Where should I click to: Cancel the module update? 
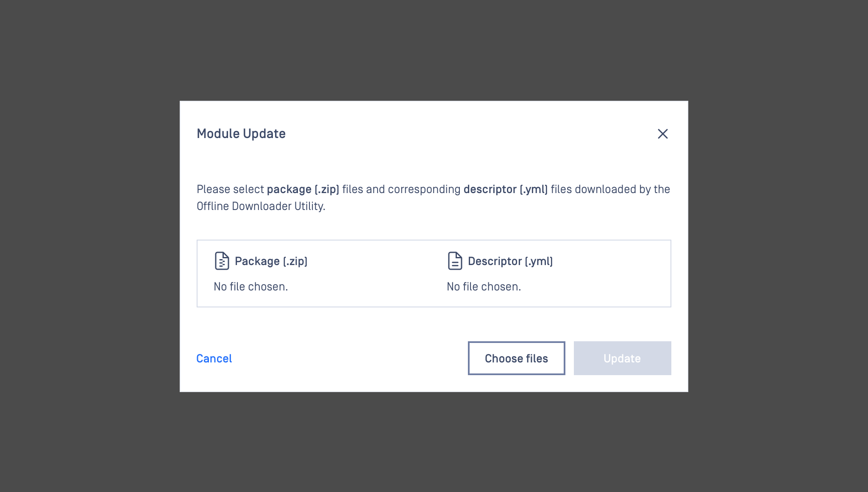click(x=214, y=359)
